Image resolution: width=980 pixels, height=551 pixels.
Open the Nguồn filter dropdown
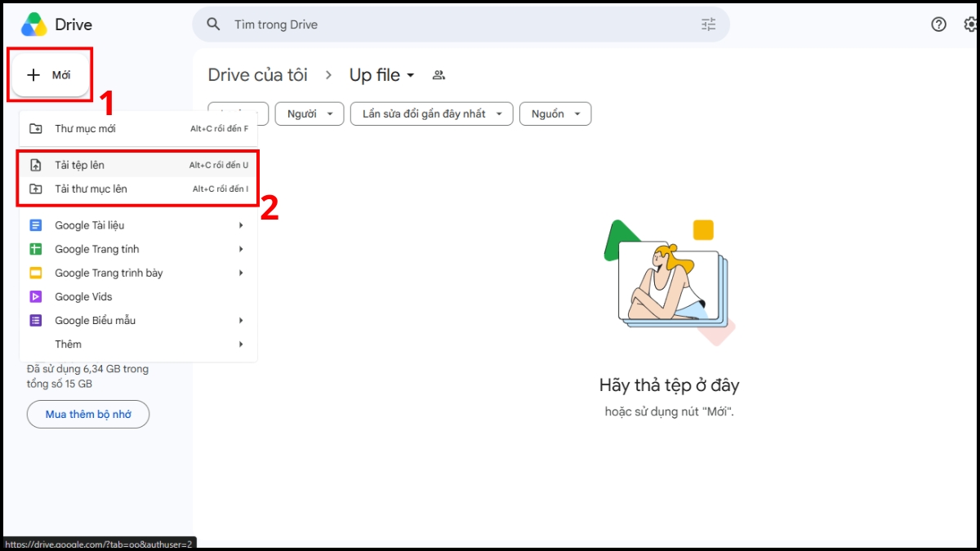(x=555, y=114)
